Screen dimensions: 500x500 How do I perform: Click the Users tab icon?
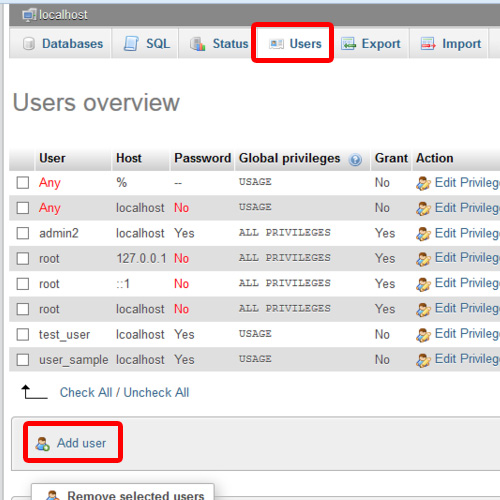[276, 44]
